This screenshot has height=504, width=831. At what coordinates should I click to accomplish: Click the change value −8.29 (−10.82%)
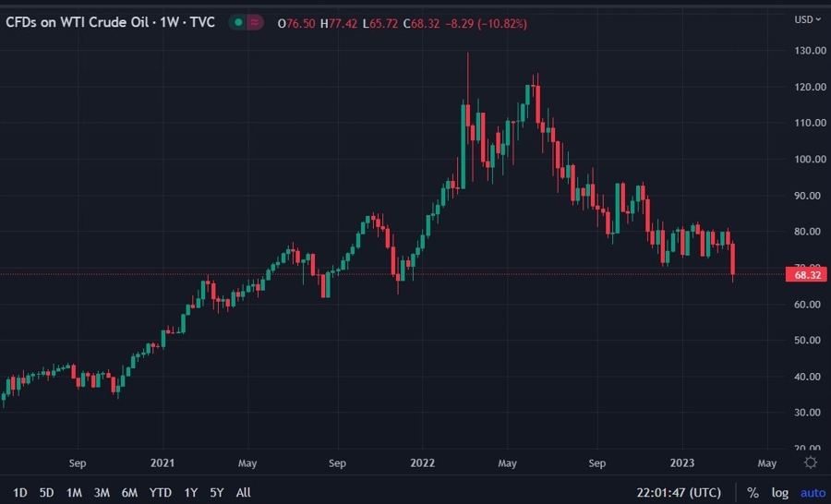coord(486,24)
